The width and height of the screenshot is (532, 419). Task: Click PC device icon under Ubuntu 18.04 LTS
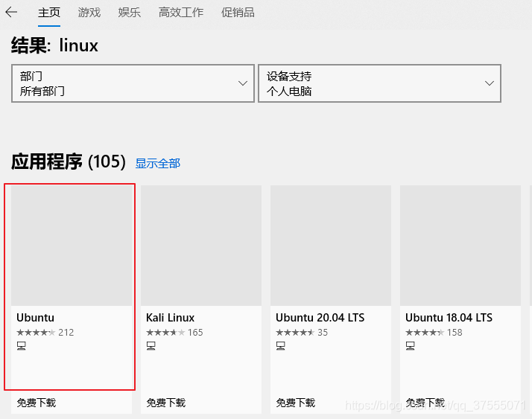pos(411,346)
